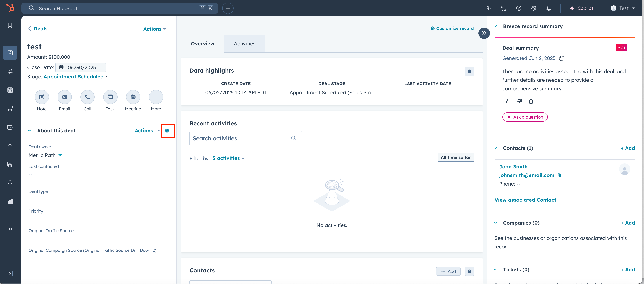Open the Metric Path deal owner dropdown
Viewport: 644px width, 284px height.
point(45,155)
